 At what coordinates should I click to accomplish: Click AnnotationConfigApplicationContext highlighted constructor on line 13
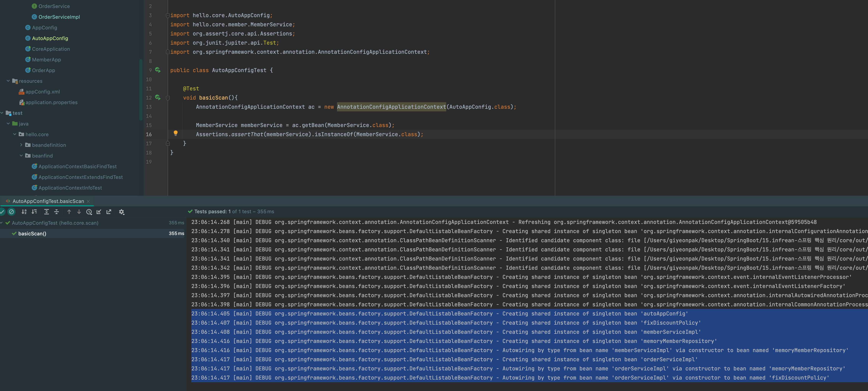click(x=391, y=107)
